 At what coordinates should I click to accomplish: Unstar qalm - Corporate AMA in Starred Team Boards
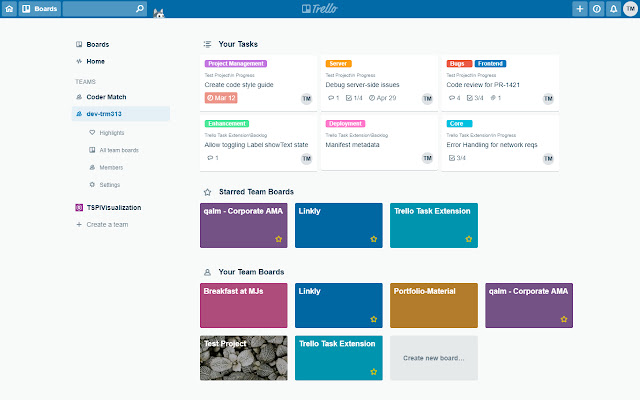click(x=278, y=239)
